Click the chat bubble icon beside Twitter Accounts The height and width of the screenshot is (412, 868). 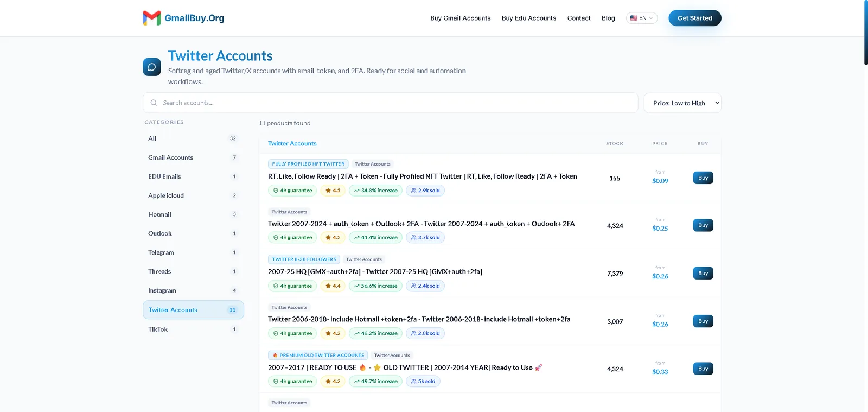click(x=152, y=67)
